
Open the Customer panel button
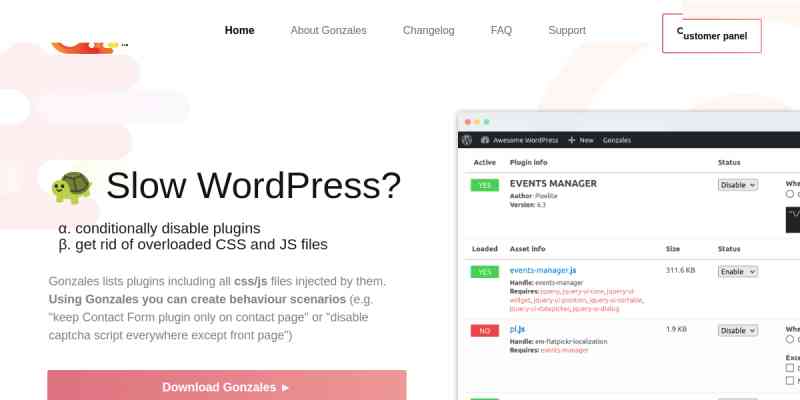[711, 35]
